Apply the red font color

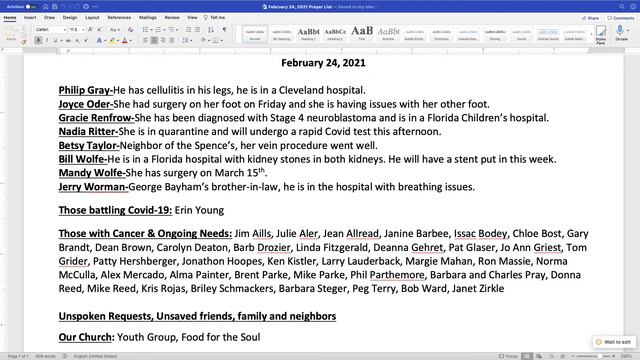click(125, 40)
